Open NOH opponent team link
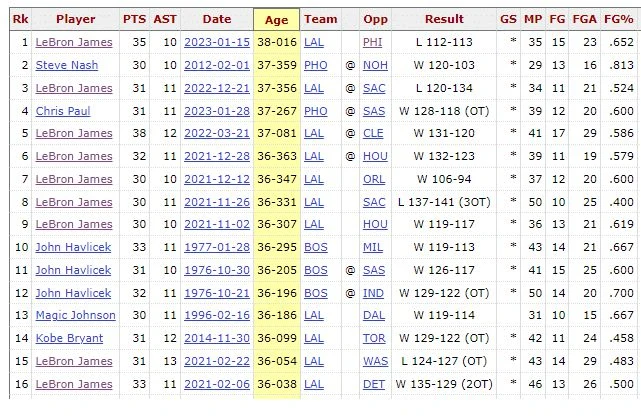The image size is (641, 420). tap(375, 65)
